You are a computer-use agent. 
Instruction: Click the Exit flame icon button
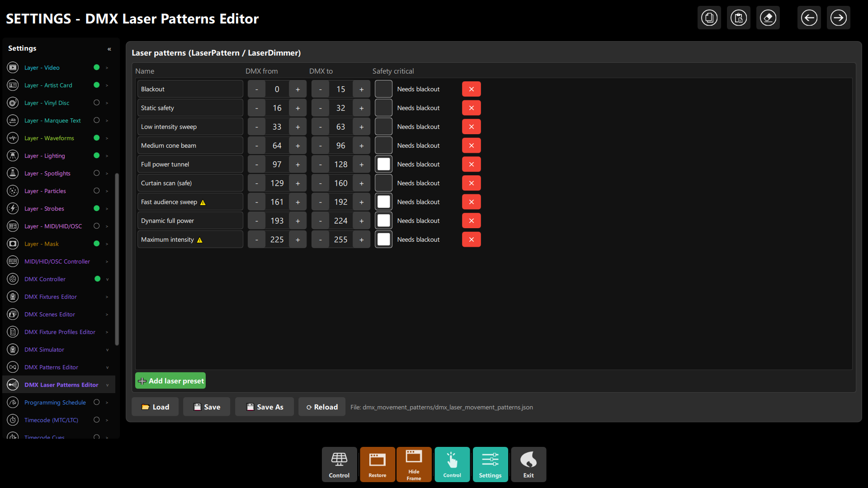(528, 465)
